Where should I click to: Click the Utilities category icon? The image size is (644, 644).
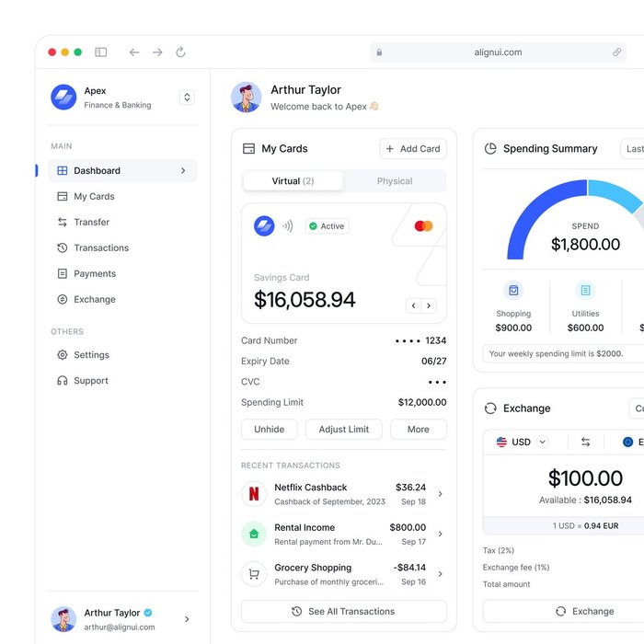(585, 290)
